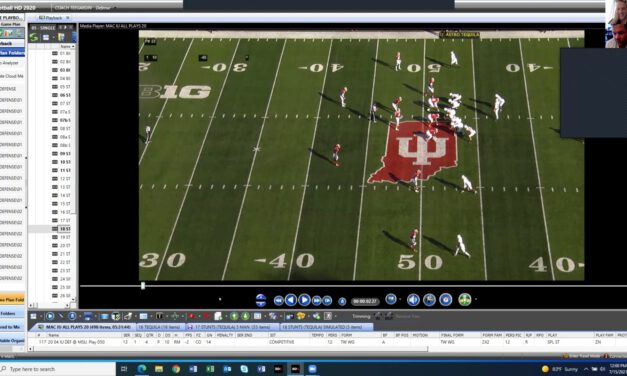Click the up/down clip navigation icon
The image size is (627, 376).
tap(261, 300)
